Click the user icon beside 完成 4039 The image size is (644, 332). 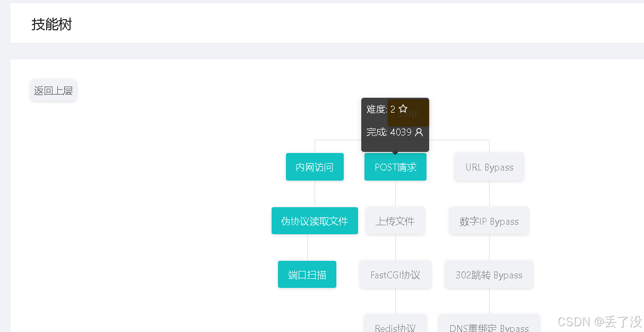pos(419,132)
